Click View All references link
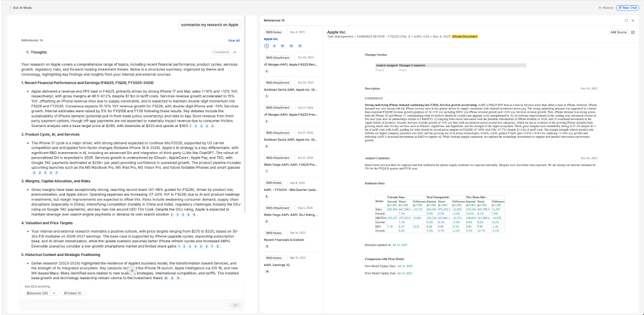The image size is (644, 315). click(x=234, y=41)
